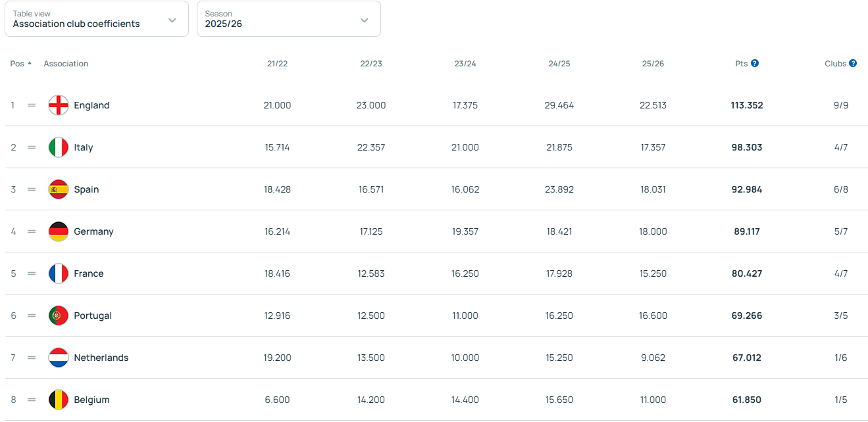868x422 pixels.
Task: Expand the Season 2025/26 dropdown
Action: (288, 19)
